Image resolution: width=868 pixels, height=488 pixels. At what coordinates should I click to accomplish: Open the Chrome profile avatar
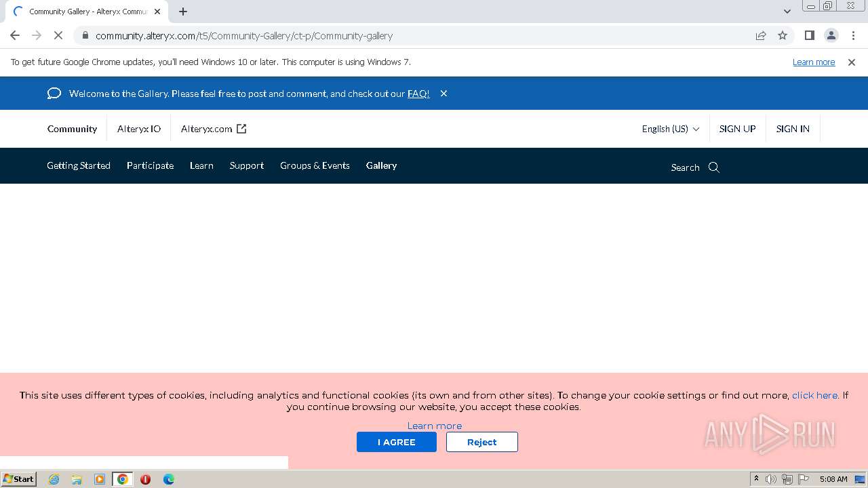tap(831, 35)
